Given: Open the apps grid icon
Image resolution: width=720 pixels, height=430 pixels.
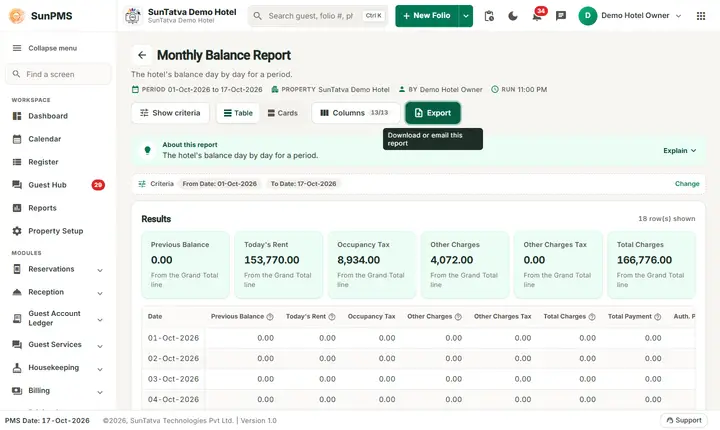Looking at the screenshot, I should [701, 16].
